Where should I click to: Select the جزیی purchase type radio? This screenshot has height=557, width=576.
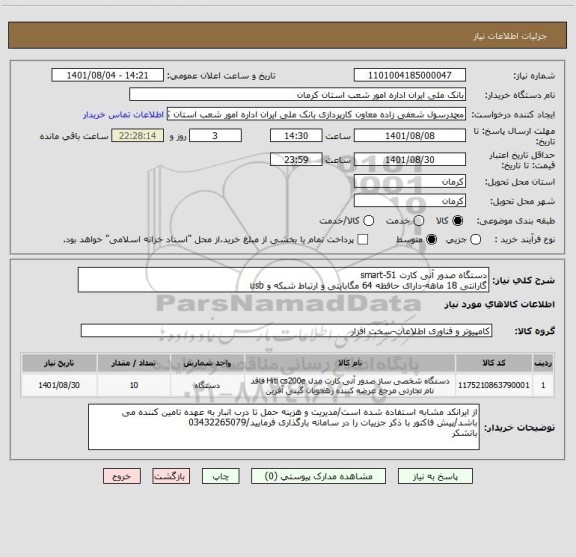coord(475,240)
